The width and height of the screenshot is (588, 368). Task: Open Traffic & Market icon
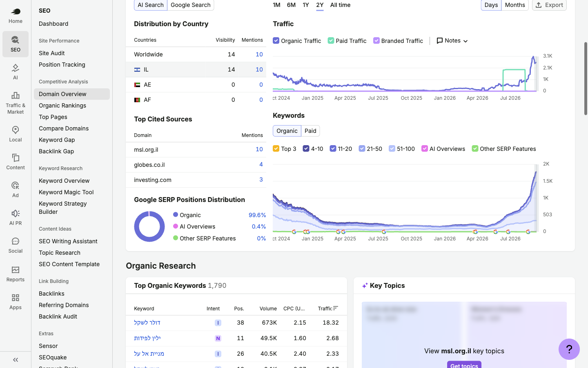[x=16, y=96]
